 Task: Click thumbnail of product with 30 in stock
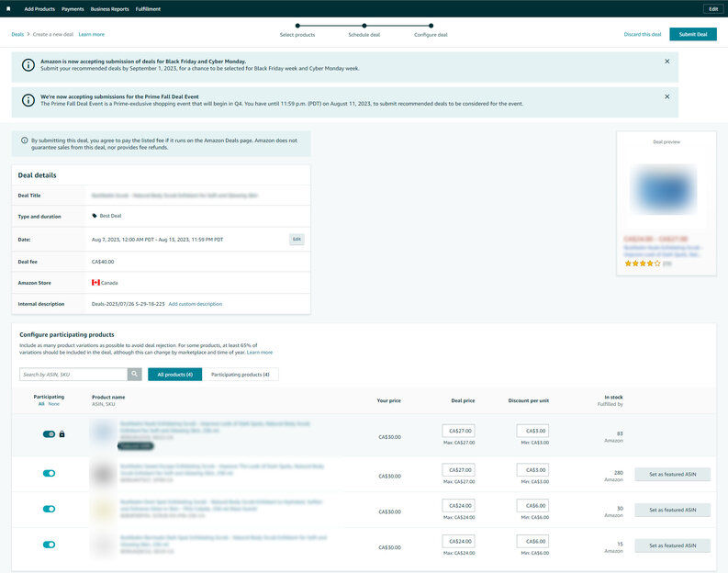point(103,510)
